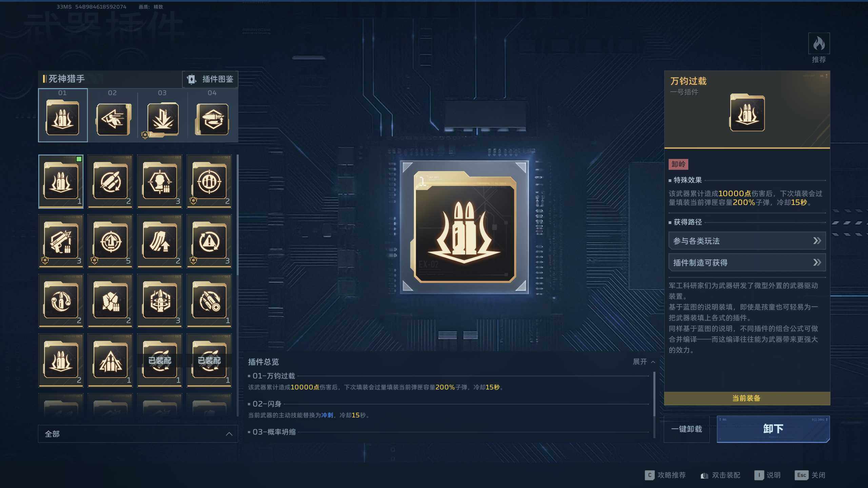Pick the triple-bullet crosshair plugin icon

pyautogui.click(x=209, y=181)
